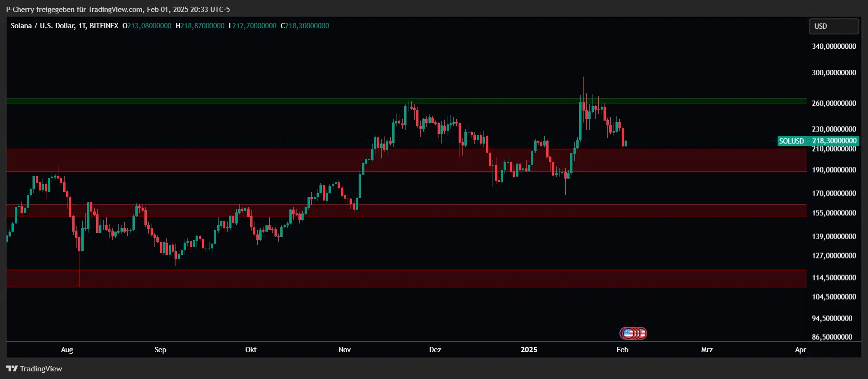Click the 155,00000000 price axis label
The image size is (868, 379).
pyautogui.click(x=834, y=213)
